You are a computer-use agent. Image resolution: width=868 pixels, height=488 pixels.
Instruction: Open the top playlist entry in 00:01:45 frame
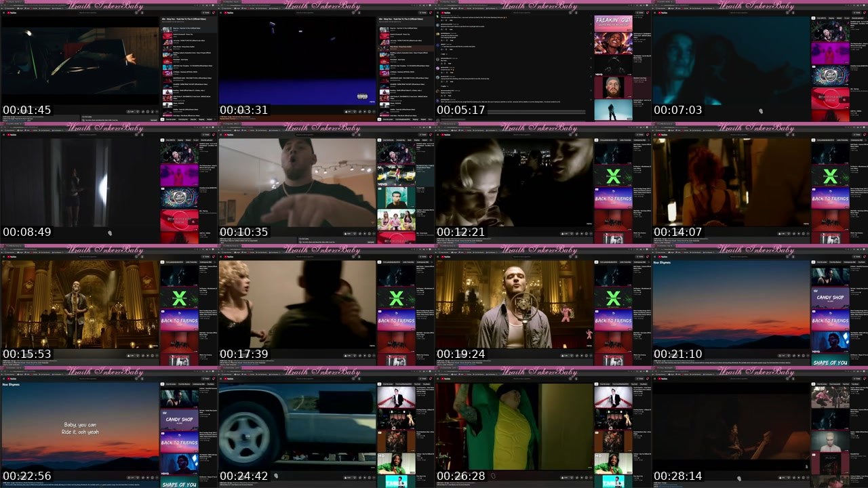point(189,31)
